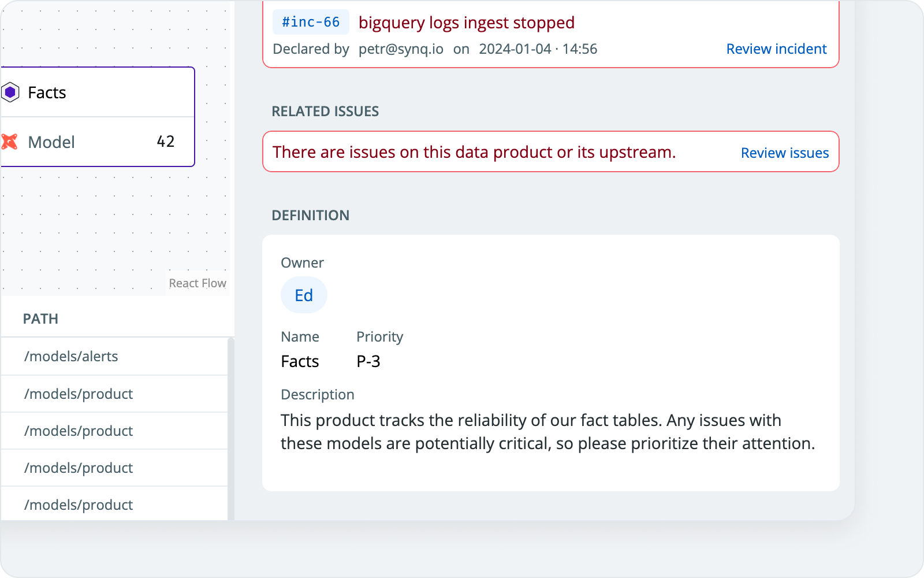Select the bottom-most visible /models/product row
The height and width of the screenshot is (578, 924).
point(79,505)
